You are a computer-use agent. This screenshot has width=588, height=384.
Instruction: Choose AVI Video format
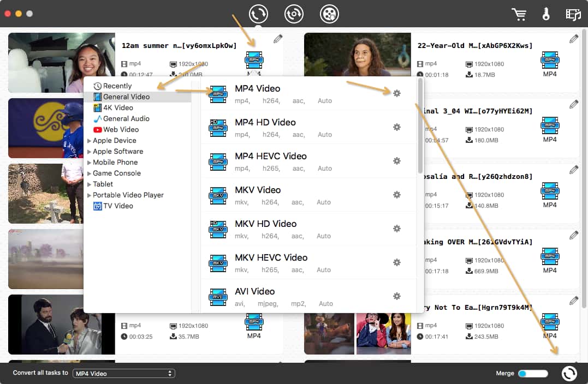pyautogui.click(x=254, y=292)
